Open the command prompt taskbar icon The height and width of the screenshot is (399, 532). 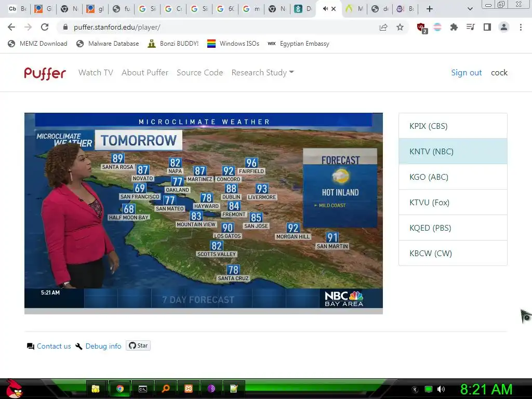(143, 389)
